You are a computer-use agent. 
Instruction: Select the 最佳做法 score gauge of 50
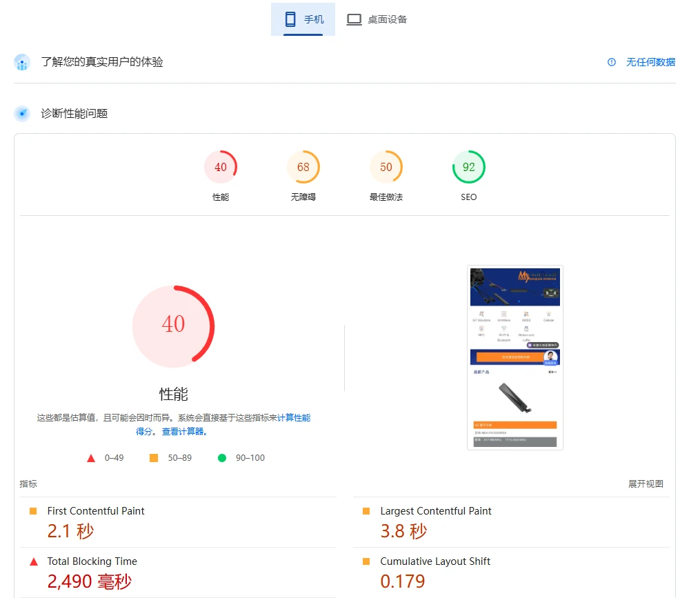point(386,167)
